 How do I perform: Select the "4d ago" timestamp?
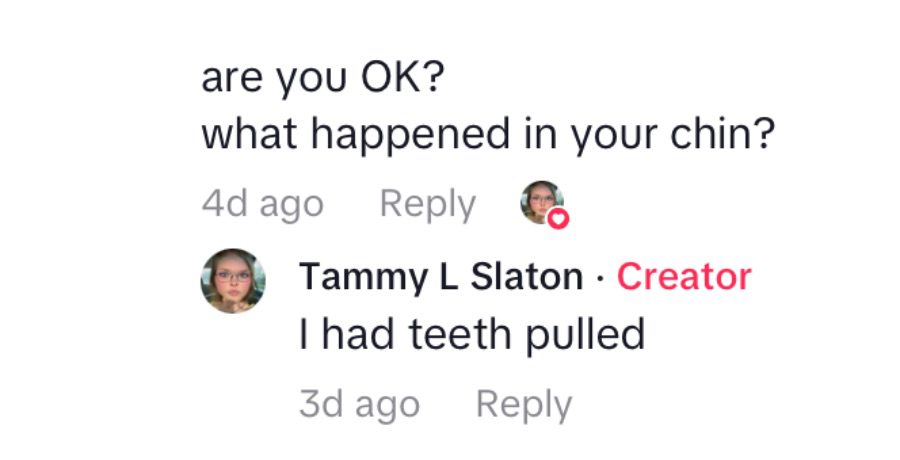coord(262,204)
